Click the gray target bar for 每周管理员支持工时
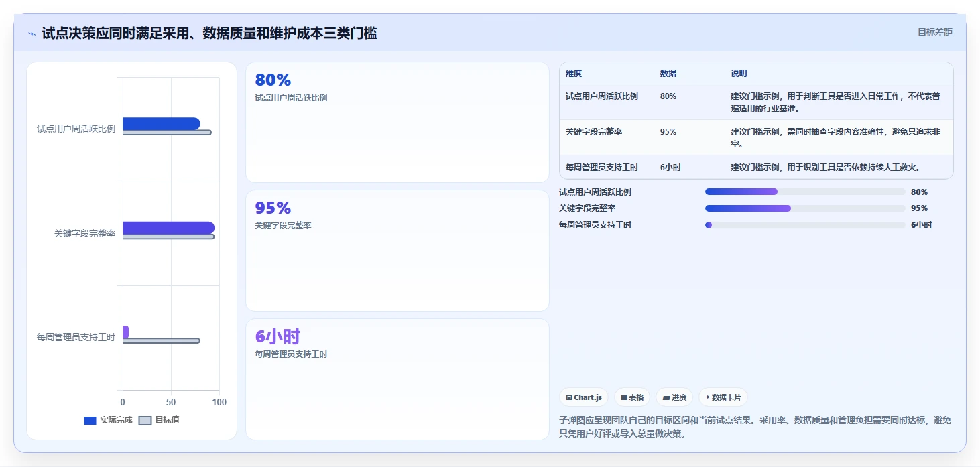980x467 pixels. 161,341
